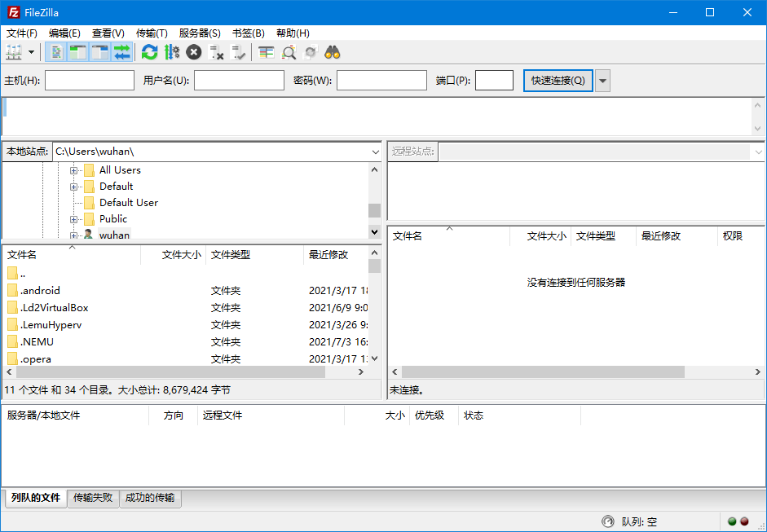Open the directory listing filters
This screenshot has width=767, height=532.
[x=266, y=51]
